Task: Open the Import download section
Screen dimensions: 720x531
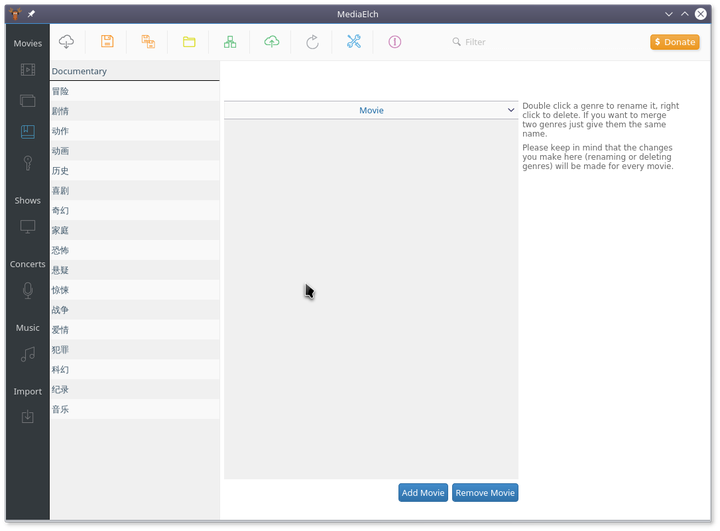Action: point(28,416)
